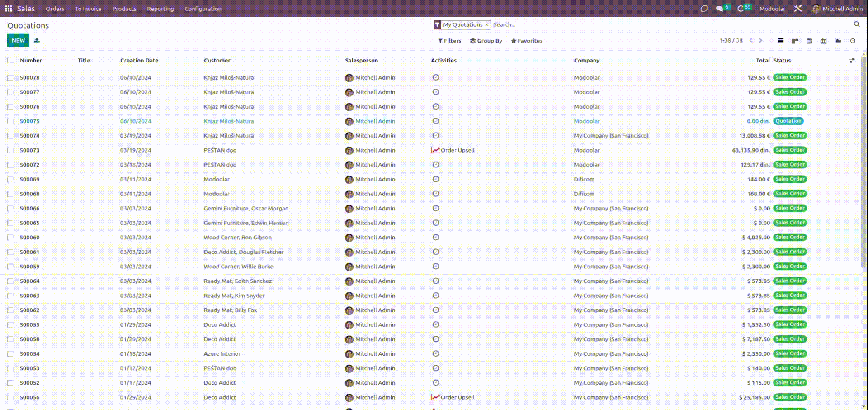Switch to Graph view
The width and height of the screenshot is (868, 410).
[838, 41]
